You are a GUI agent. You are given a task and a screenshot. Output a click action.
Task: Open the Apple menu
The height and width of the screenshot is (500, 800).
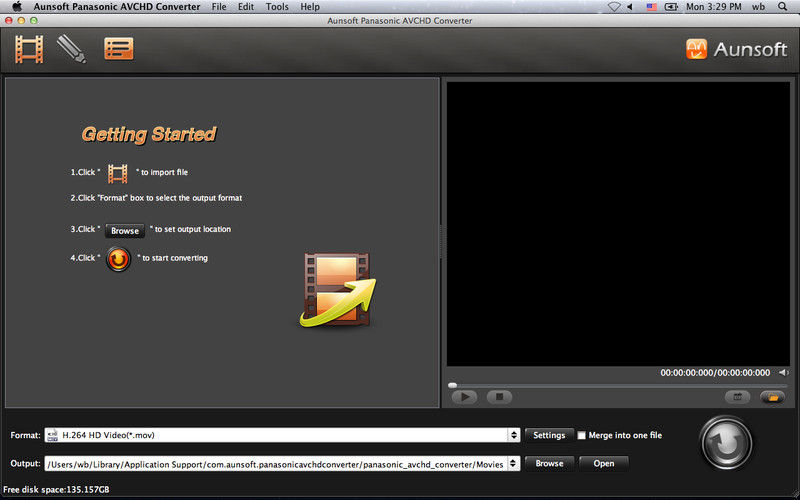(x=17, y=7)
